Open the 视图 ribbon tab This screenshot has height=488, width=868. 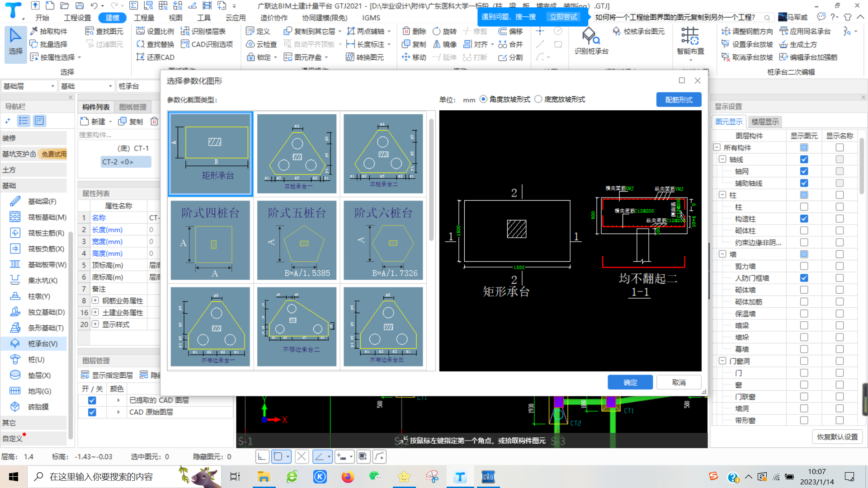(x=175, y=18)
